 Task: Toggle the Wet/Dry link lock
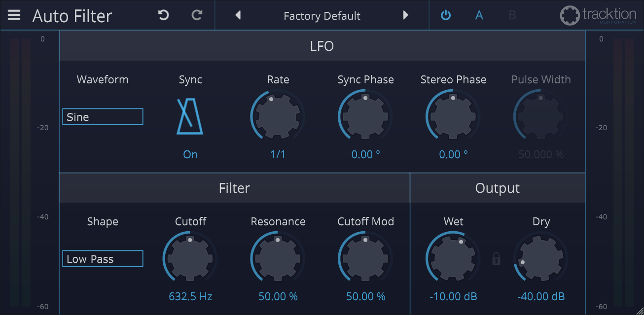pos(497,258)
